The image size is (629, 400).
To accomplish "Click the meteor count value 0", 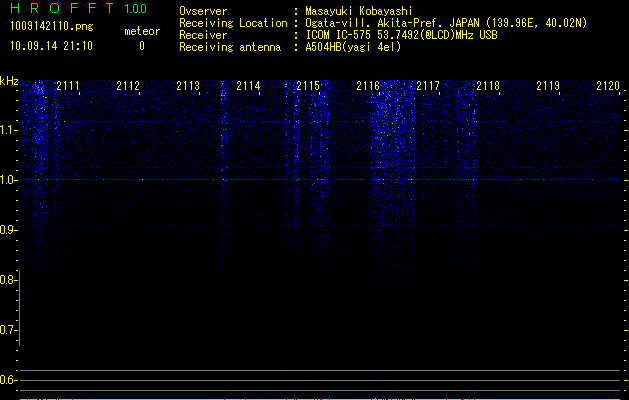I will (142, 46).
